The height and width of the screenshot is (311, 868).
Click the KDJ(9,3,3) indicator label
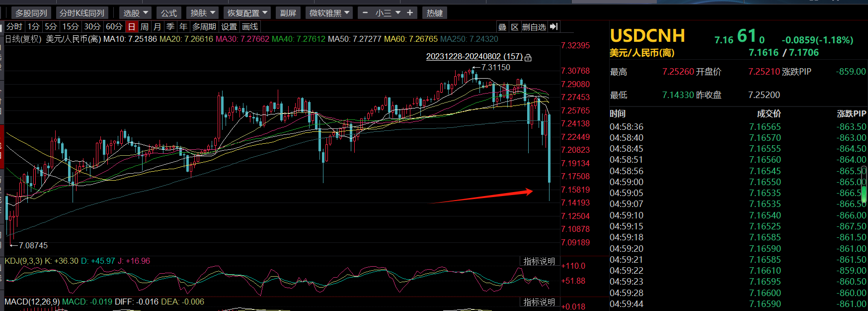23,261
